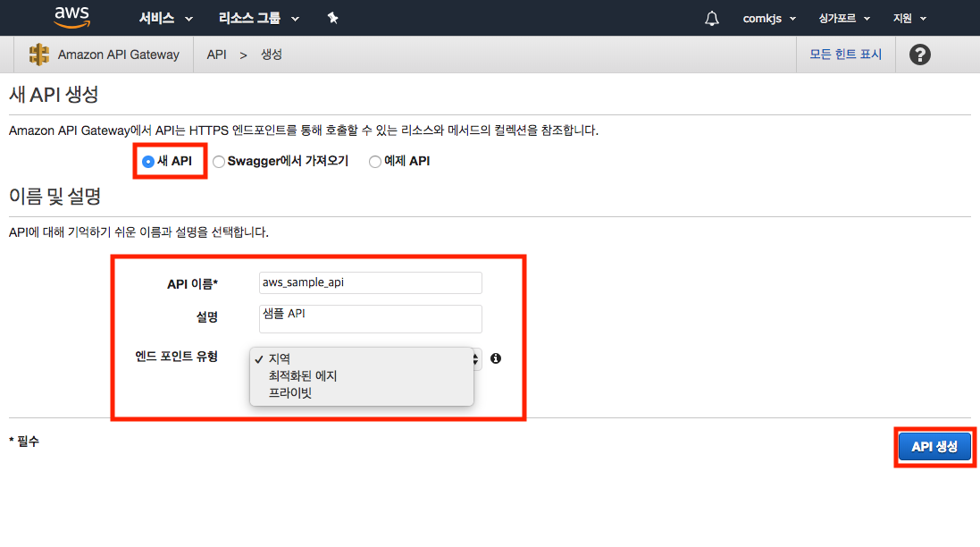Choose 프라이빗 endpoint type option
Image resolution: width=980 pixels, height=547 pixels.
(x=289, y=392)
